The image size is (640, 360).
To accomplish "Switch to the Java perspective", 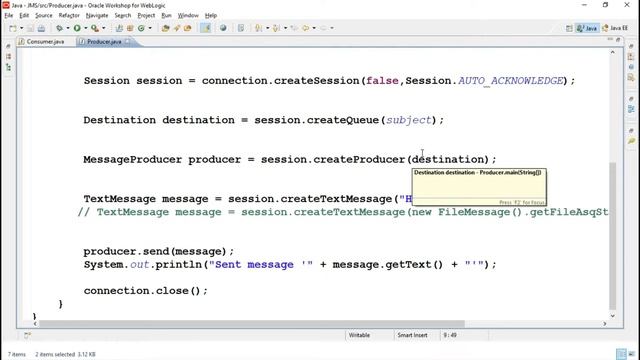I will 587,28.
